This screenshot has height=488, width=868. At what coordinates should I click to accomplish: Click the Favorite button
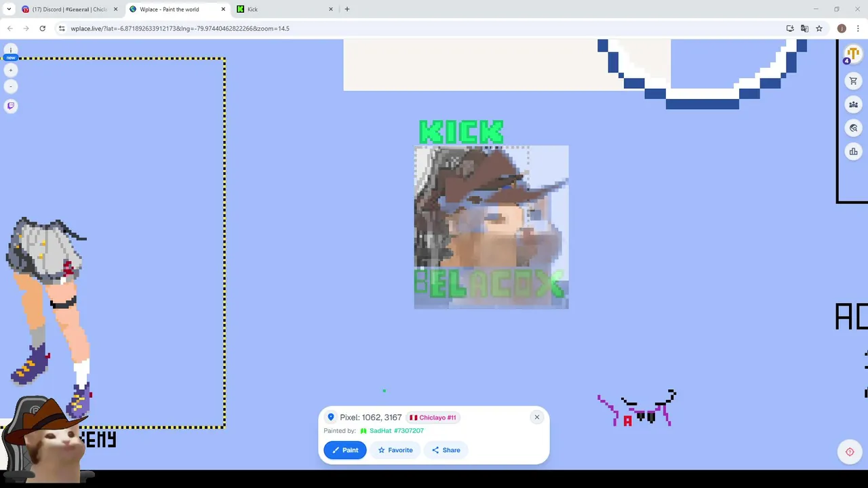[x=395, y=450]
